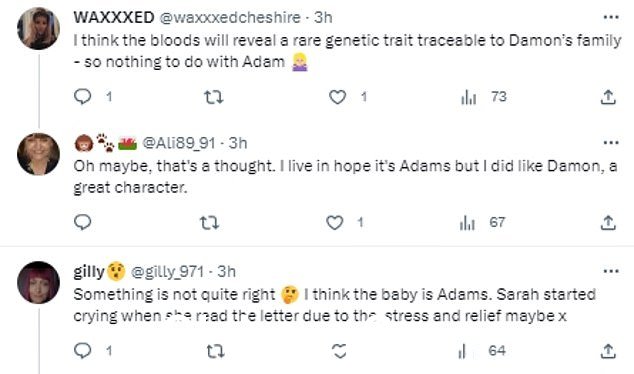Retweet @Ali89_91's reply about Damon
Screen dimensions: 634x374
(210, 222)
